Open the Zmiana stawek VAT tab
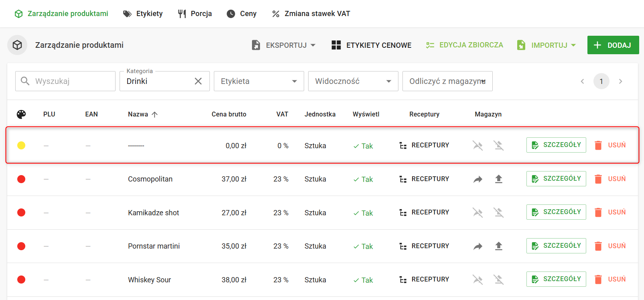This screenshot has height=300, width=644. [311, 14]
